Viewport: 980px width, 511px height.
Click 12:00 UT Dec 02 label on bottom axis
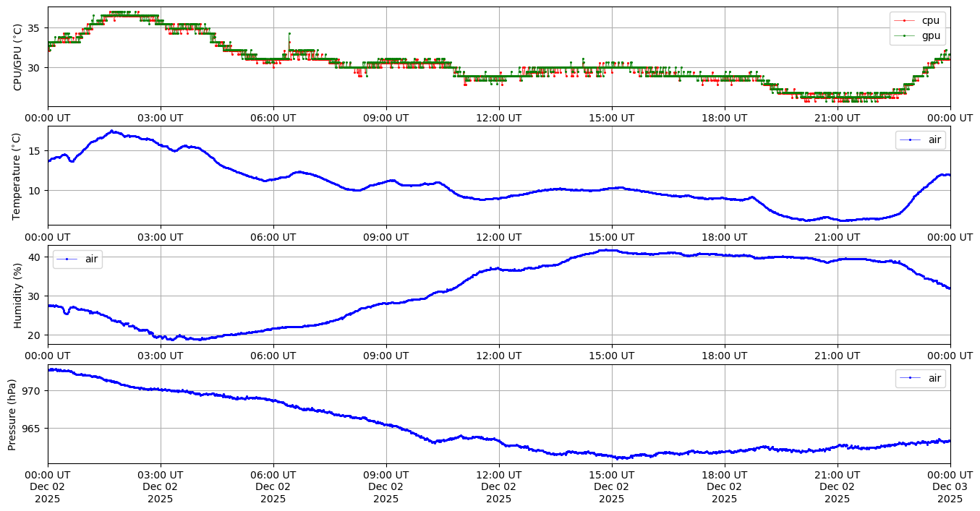498,487
